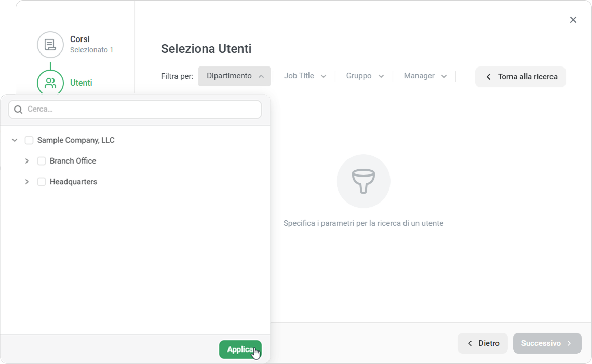Click the Corsi step document icon

50,44
